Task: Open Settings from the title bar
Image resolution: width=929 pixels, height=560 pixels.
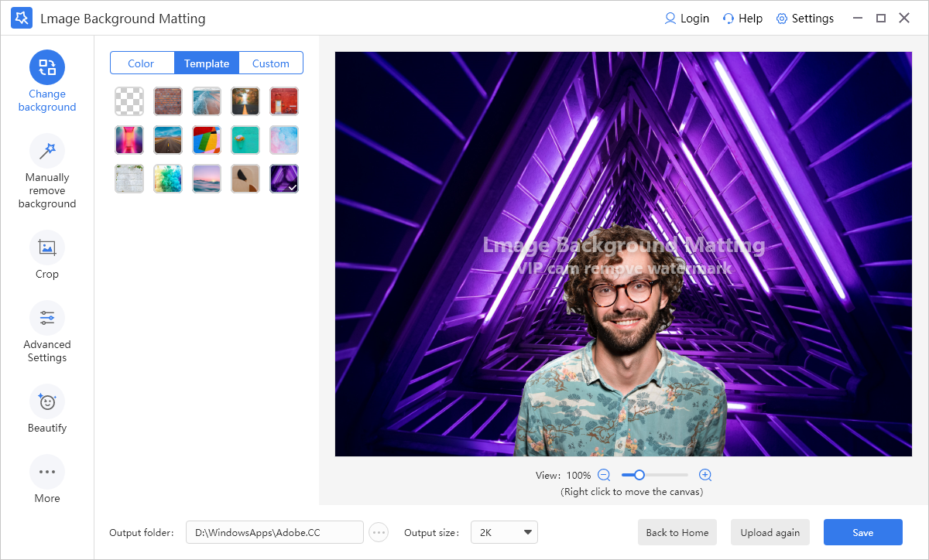Action: click(x=805, y=19)
